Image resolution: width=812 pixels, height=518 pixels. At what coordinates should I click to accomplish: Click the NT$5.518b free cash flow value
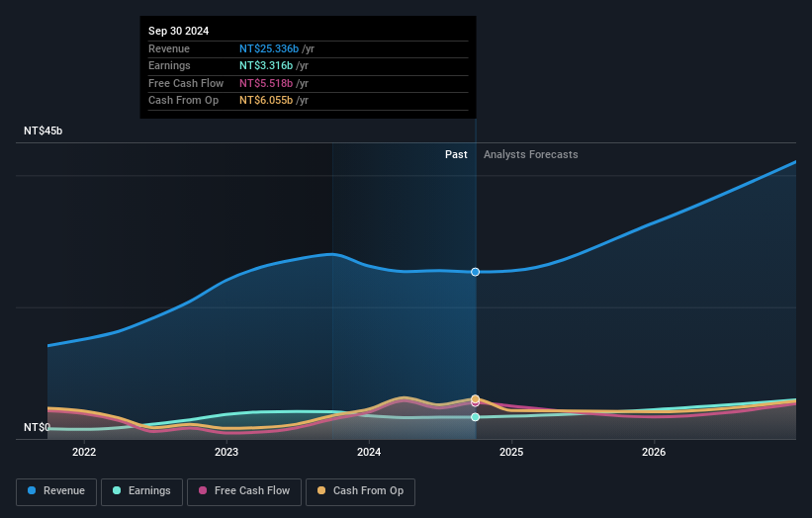(266, 83)
